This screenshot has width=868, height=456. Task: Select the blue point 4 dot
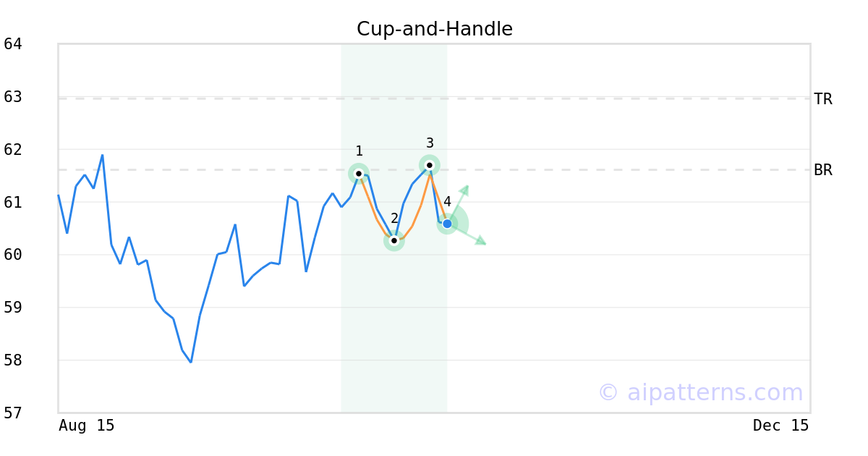pyautogui.click(x=447, y=224)
